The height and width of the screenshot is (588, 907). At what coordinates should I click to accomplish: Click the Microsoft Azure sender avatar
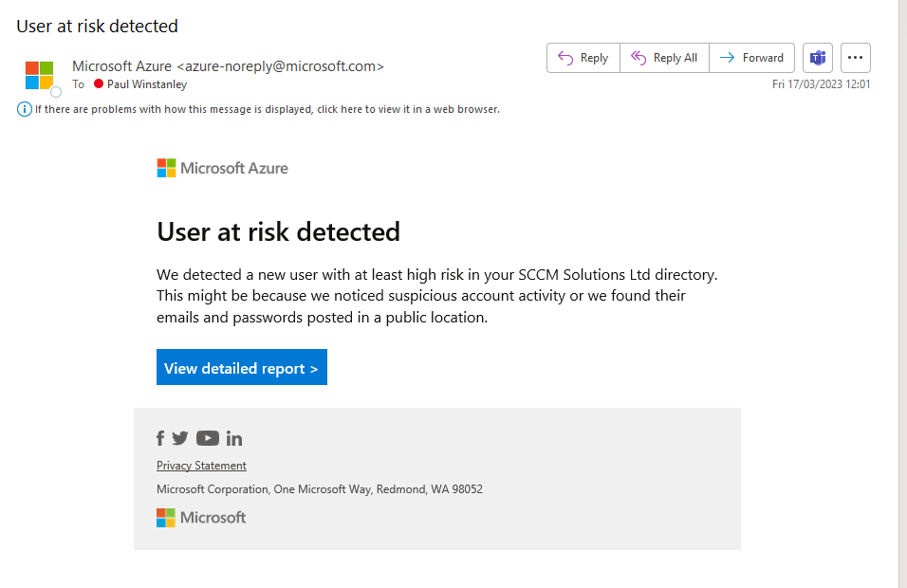40,75
